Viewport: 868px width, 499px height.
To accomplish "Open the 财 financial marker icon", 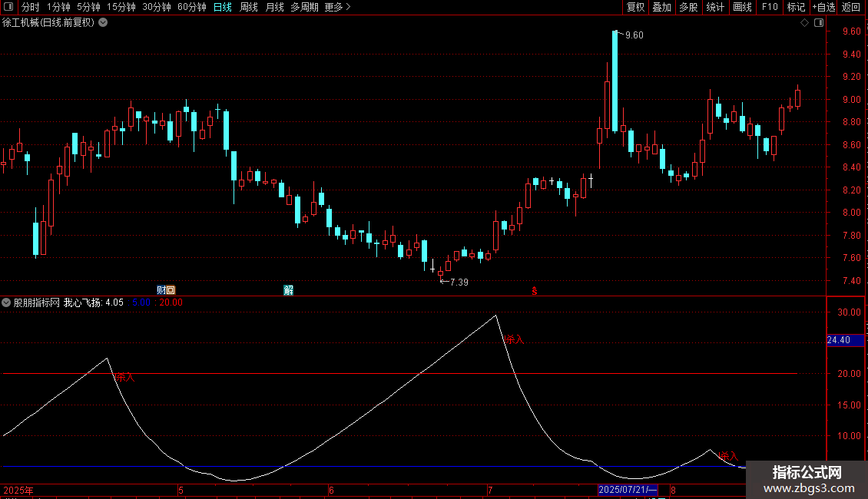I will pyautogui.click(x=161, y=290).
